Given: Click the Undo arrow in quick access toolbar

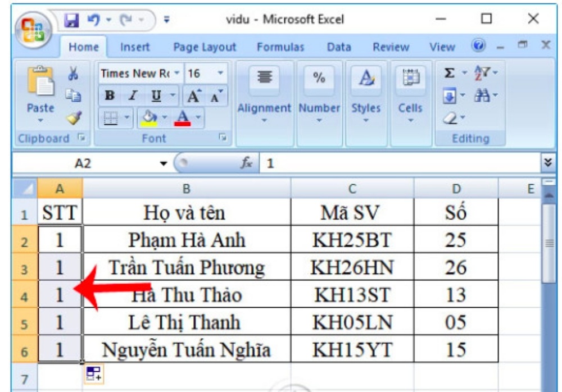Looking at the screenshot, I should [x=92, y=20].
